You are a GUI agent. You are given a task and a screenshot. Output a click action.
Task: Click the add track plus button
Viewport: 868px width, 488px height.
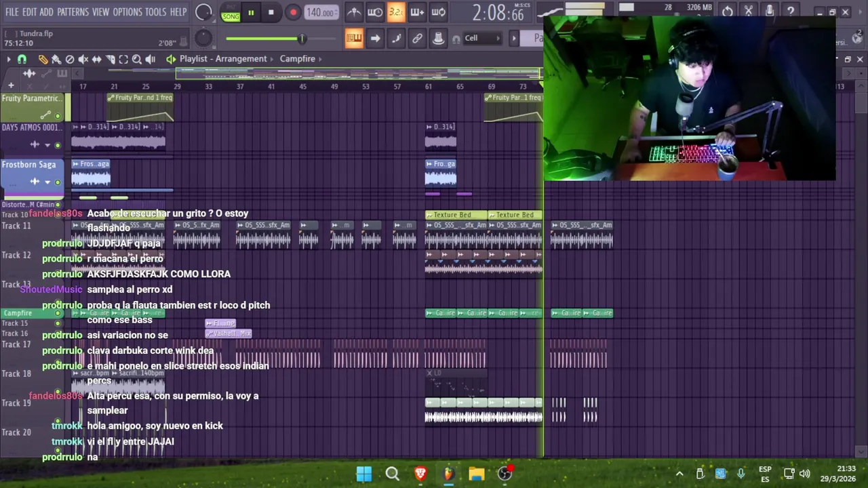point(11,85)
